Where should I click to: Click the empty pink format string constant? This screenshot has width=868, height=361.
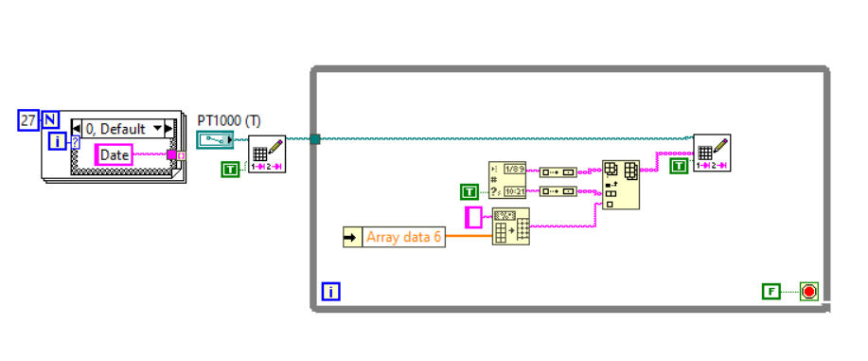473,217
